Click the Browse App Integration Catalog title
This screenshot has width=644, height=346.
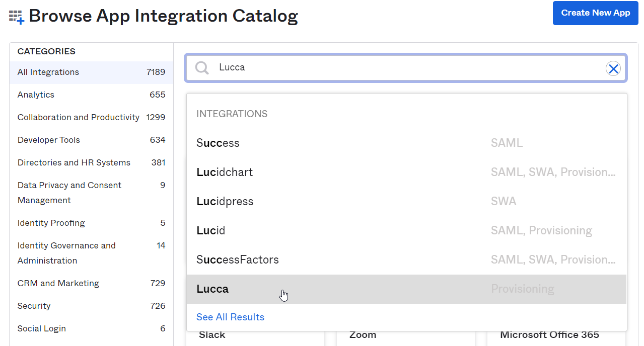tap(164, 16)
